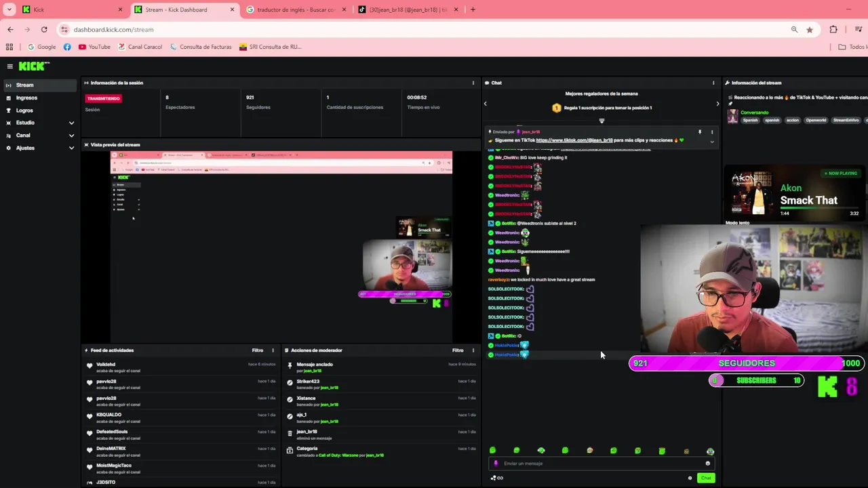The image size is (868, 488).
Task: Bookmark this page with the star icon
Action: point(810,30)
